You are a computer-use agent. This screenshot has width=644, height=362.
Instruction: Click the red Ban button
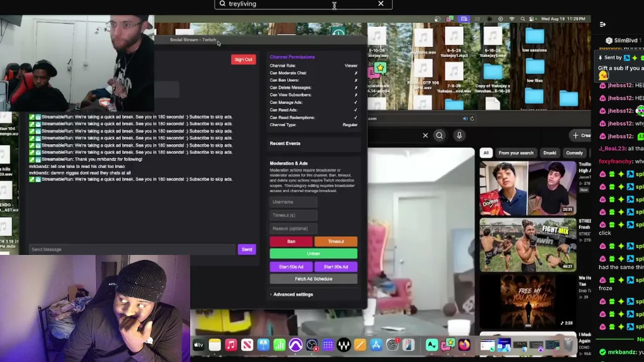click(x=291, y=242)
